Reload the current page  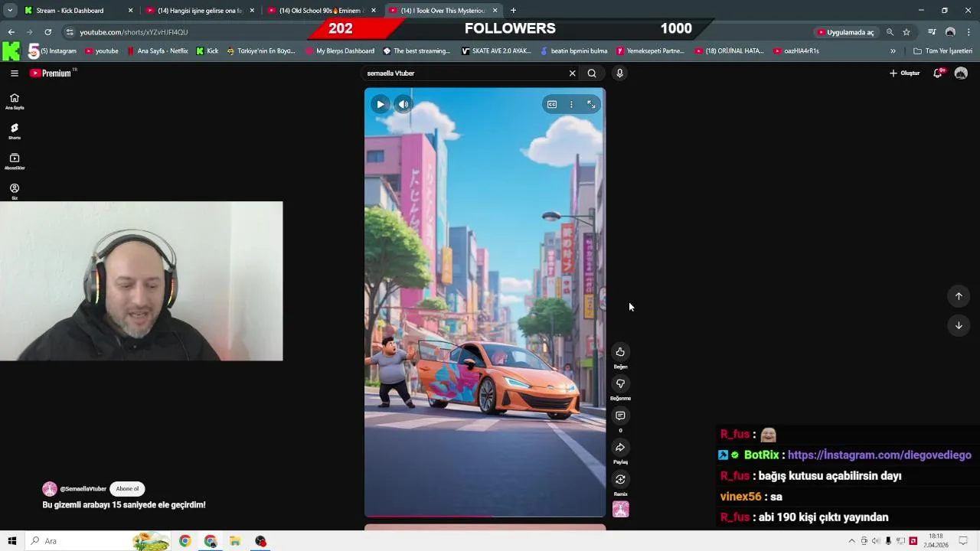coord(47,32)
